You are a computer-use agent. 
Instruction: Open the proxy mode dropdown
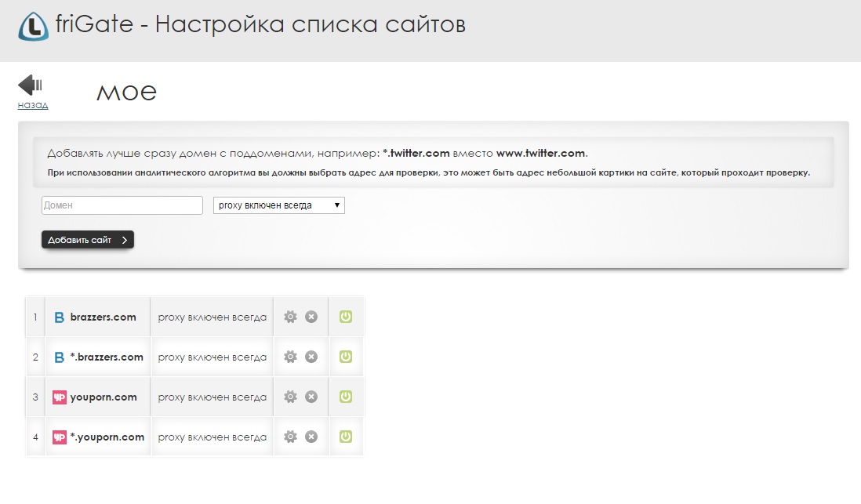coord(279,205)
